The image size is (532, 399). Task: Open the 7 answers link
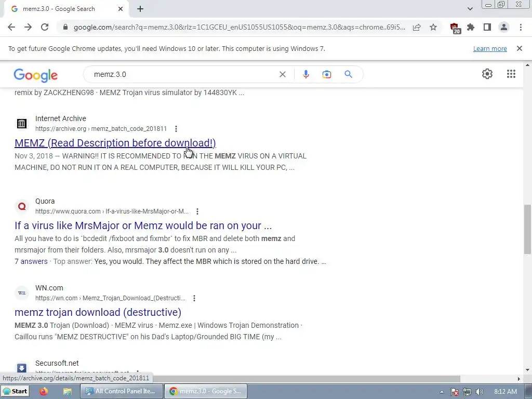coord(31,261)
